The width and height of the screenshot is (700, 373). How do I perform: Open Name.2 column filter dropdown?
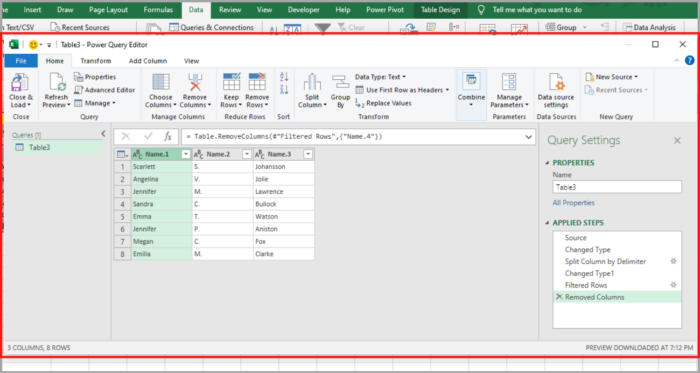[246, 154]
